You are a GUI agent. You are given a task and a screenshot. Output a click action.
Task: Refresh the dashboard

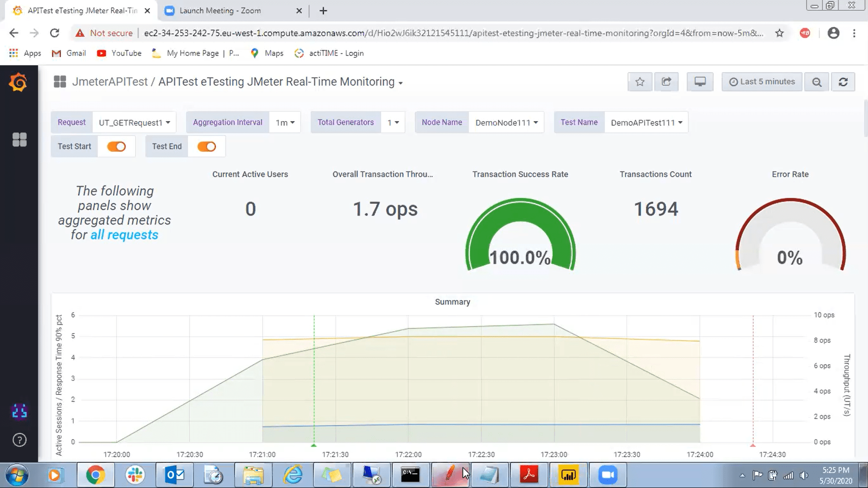click(843, 82)
